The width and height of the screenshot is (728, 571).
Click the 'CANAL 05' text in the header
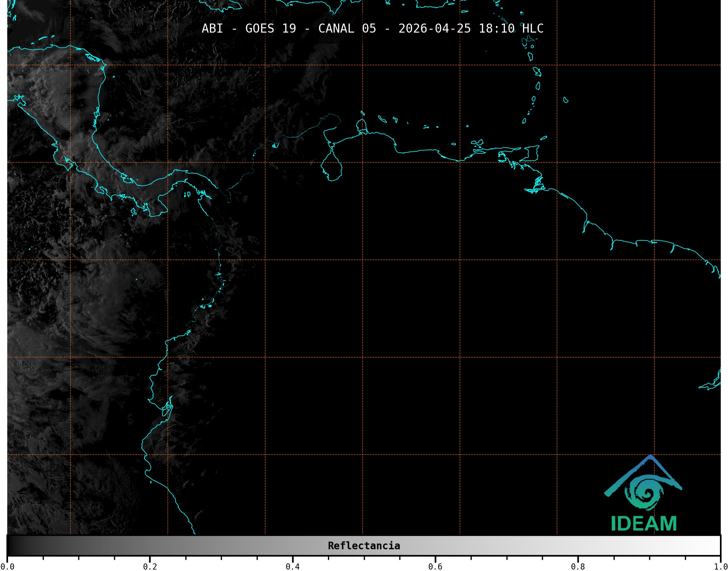(x=347, y=29)
